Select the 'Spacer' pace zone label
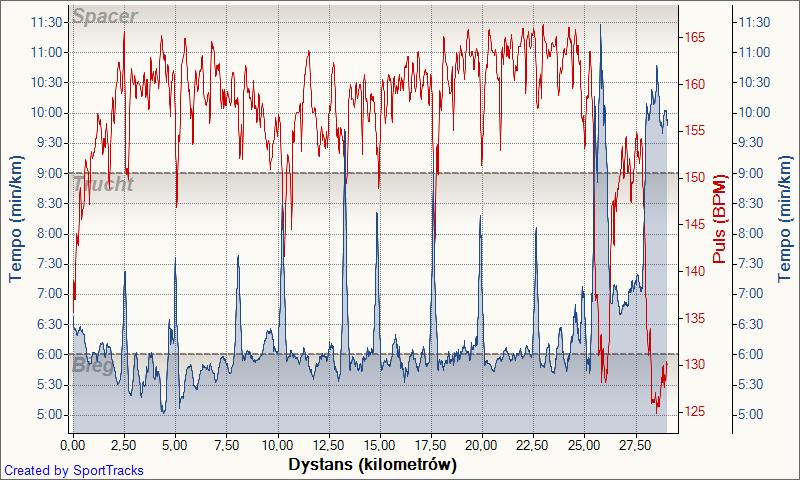The width and height of the screenshot is (800, 480). tap(104, 17)
